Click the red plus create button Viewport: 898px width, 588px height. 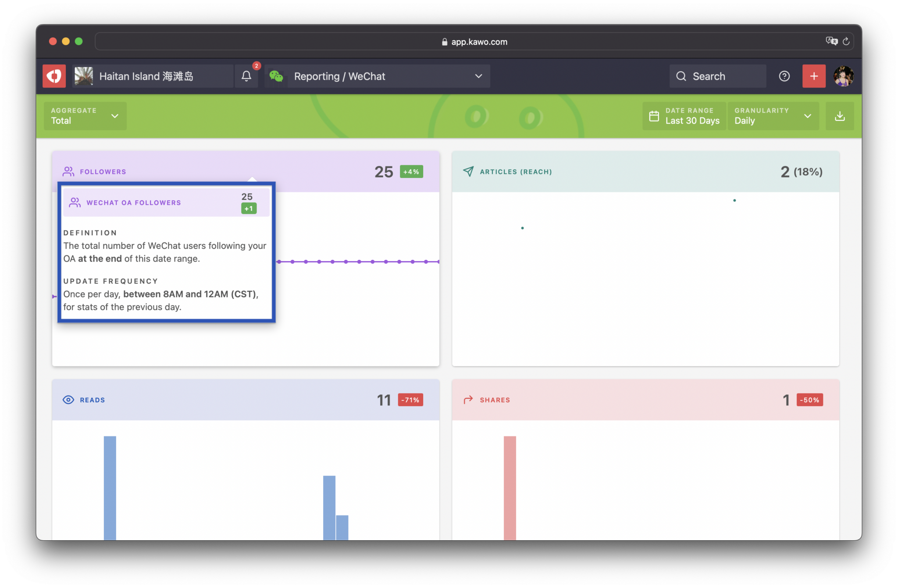[814, 76]
